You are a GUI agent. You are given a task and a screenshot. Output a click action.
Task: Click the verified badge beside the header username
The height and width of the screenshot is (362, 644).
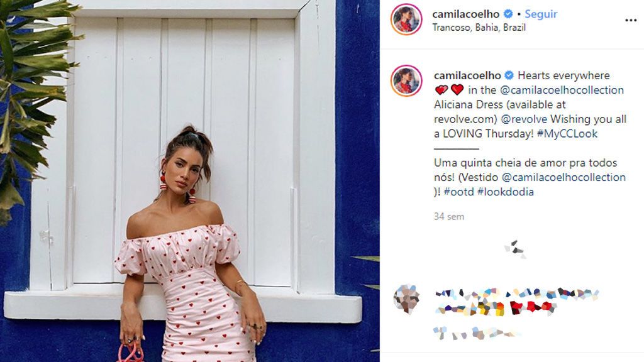(x=508, y=14)
